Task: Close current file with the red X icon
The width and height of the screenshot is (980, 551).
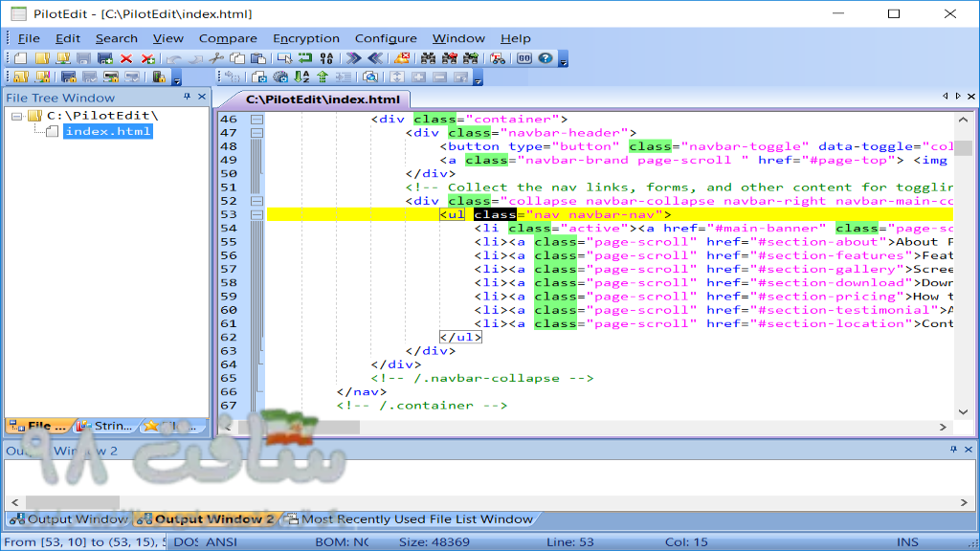Action: coord(126,58)
